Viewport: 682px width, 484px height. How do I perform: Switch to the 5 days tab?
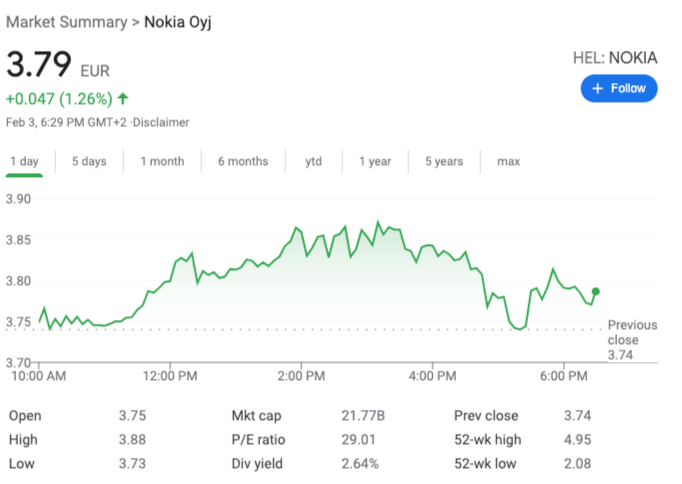click(89, 161)
